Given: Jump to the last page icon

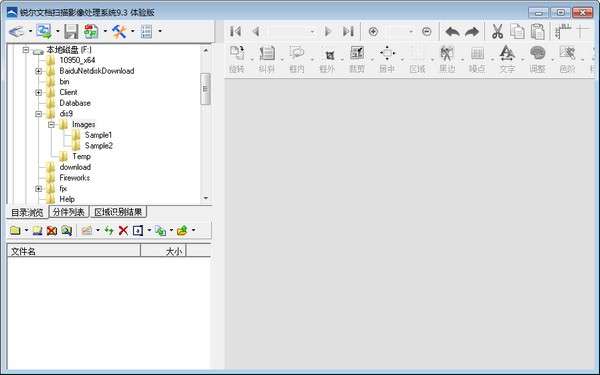Looking at the screenshot, I should pyautogui.click(x=348, y=31).
